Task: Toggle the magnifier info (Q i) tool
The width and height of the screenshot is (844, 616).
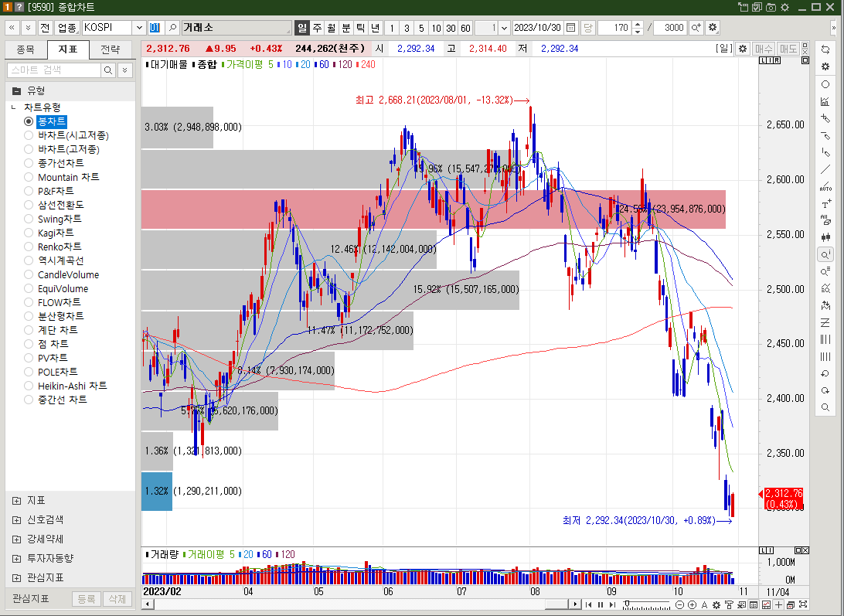Action: pos(825,255)
